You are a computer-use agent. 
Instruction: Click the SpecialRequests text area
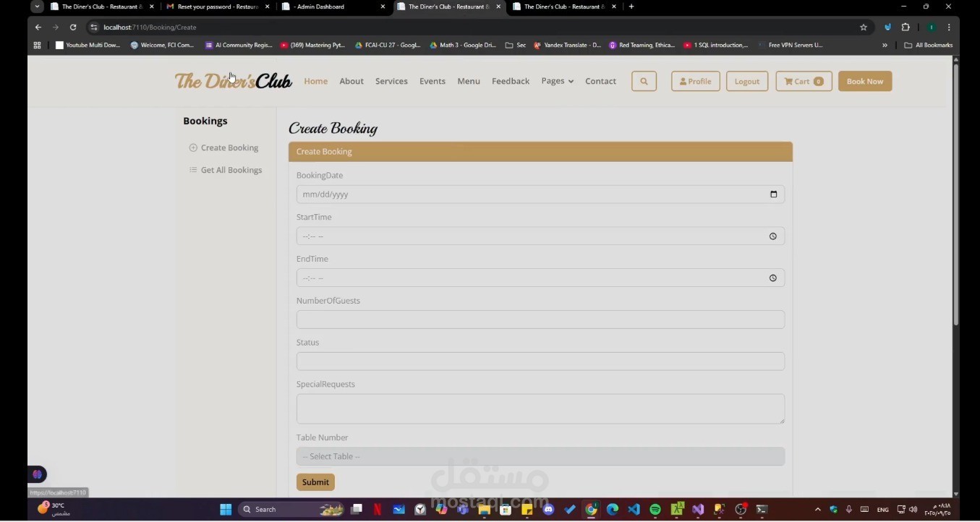[540, 409]
